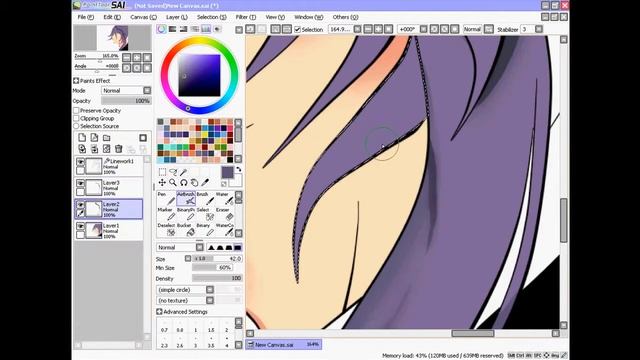Select Linework1 layer in list

[x=109, y=166]
